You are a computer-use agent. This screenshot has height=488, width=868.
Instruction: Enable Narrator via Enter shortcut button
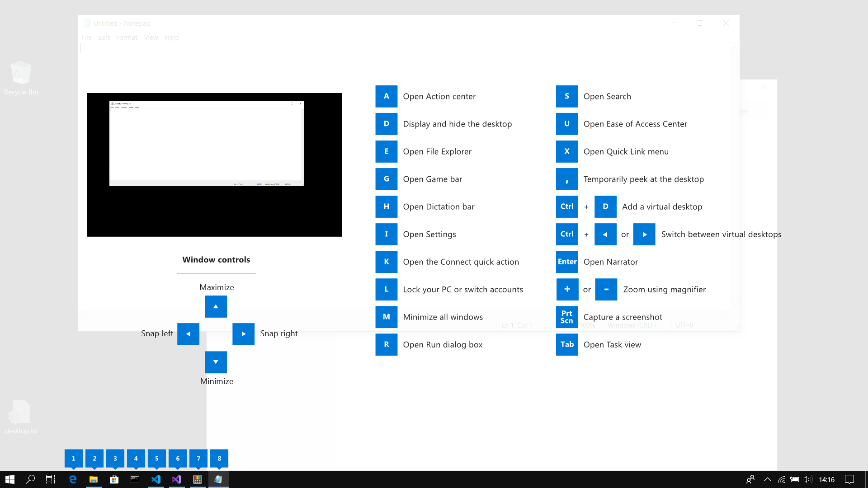(x=567, y=262)
